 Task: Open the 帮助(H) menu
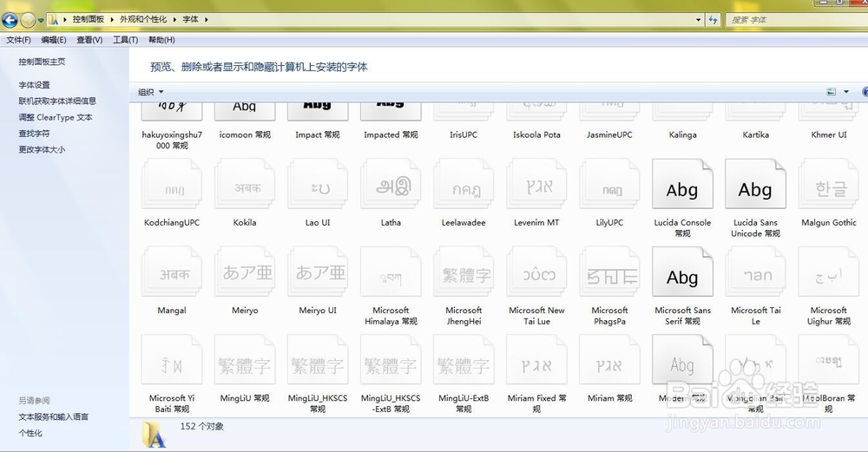pos(161,40)
